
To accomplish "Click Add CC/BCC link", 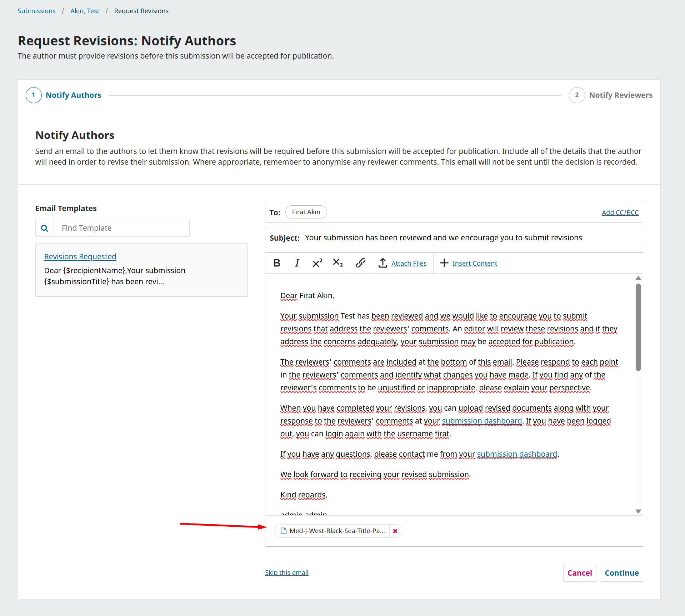I will click(x=620, y=212).
